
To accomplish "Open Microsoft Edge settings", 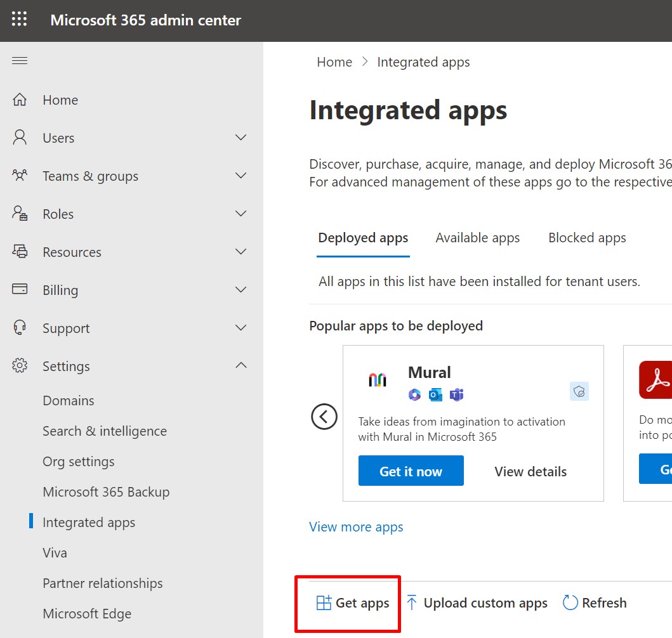I will point(87,614).
